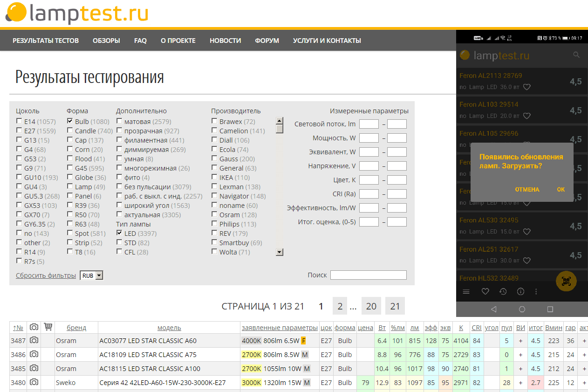Screen dimensions: 588x392
Task: Enable the филаментная filter
Action: (x=119, y=140)
